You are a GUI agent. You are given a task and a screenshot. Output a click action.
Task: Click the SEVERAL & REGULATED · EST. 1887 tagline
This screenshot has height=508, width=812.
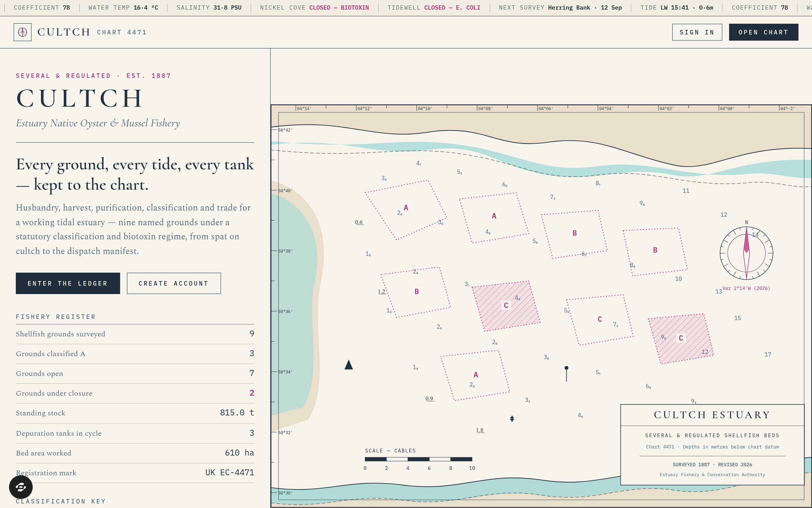coord(94,76)
